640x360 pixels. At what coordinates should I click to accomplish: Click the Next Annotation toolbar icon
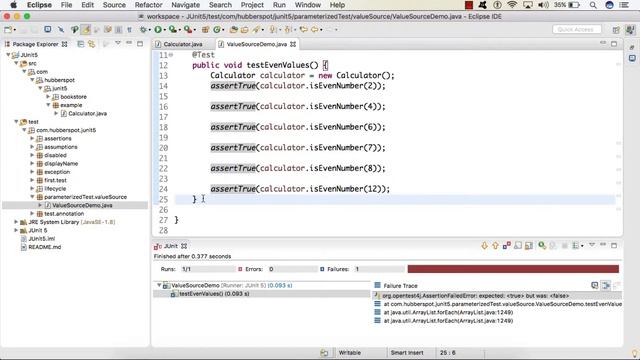pyautogui.click(x=273, y=29)
